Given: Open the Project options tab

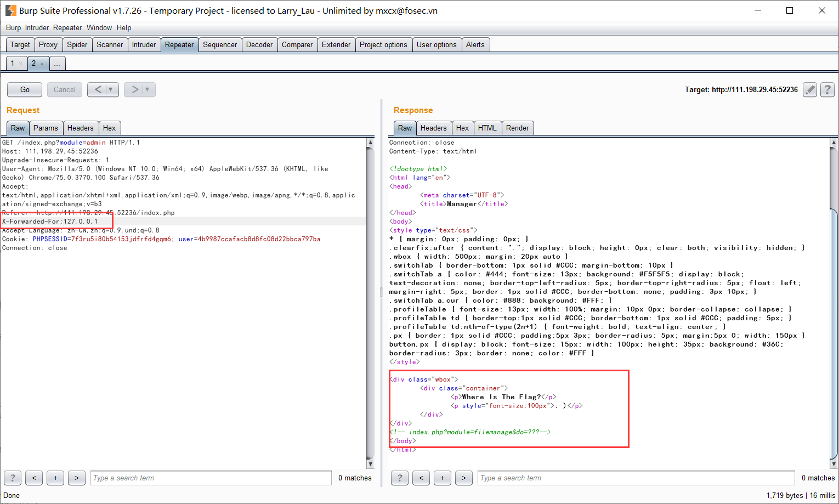Looking at the screenshot, I should [x=383, y=44].
